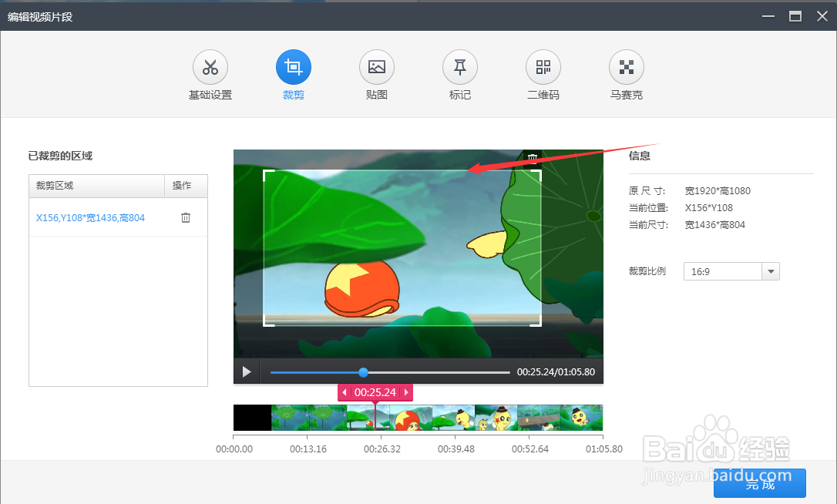Open the 基础设置 scissors tool

[210, 67]
